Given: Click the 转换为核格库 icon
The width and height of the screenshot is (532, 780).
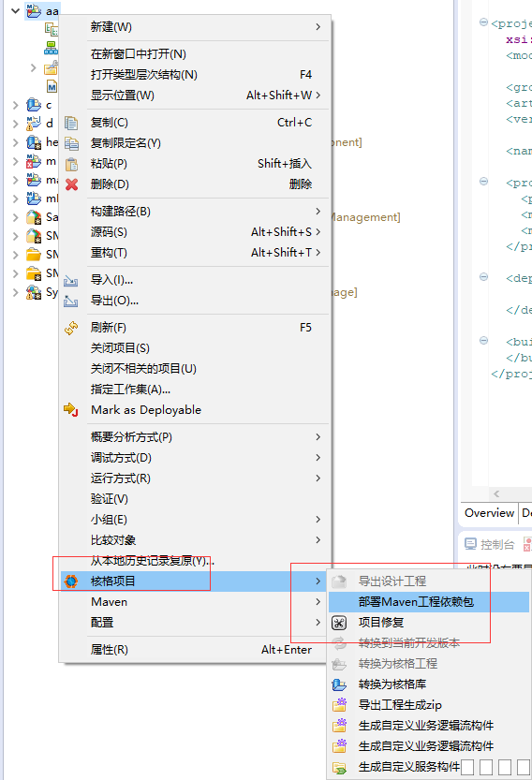Looking at the screenshot, I should click(x=339, y=684).
